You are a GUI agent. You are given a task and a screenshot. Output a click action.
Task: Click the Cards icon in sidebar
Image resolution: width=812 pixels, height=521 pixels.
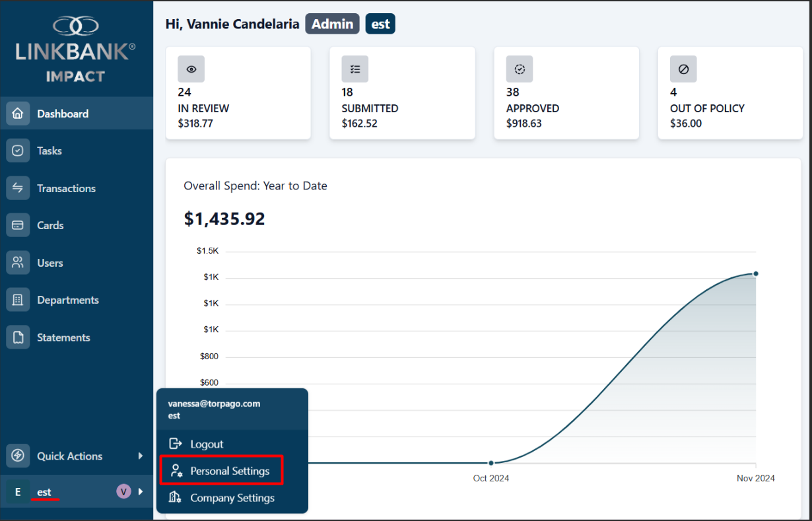tap(18, 226)
